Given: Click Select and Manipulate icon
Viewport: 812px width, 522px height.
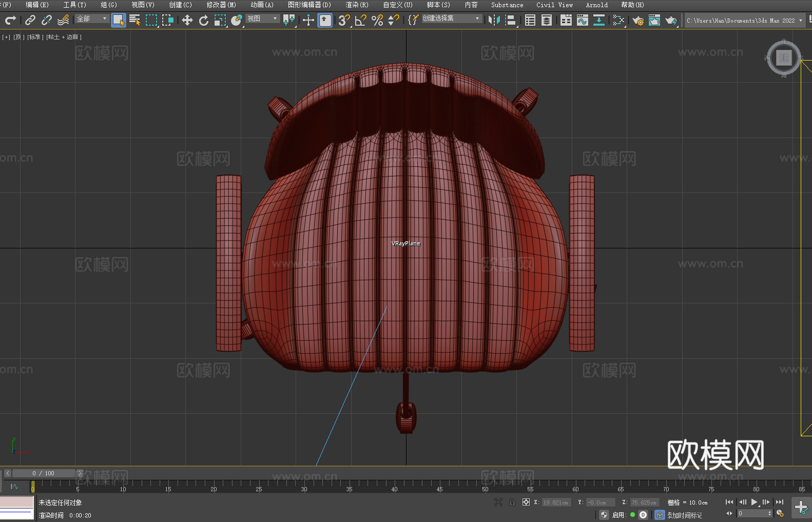Looking at the screenshot, I should coord(308,20).
